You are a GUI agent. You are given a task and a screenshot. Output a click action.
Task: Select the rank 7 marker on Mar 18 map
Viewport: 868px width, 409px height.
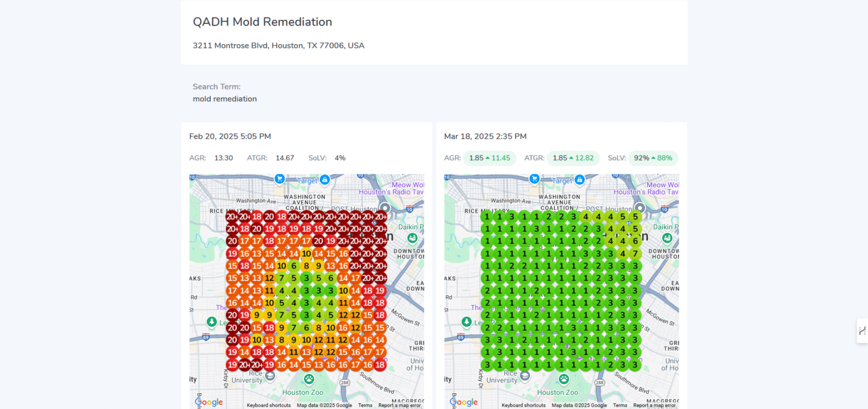point(635,253)
